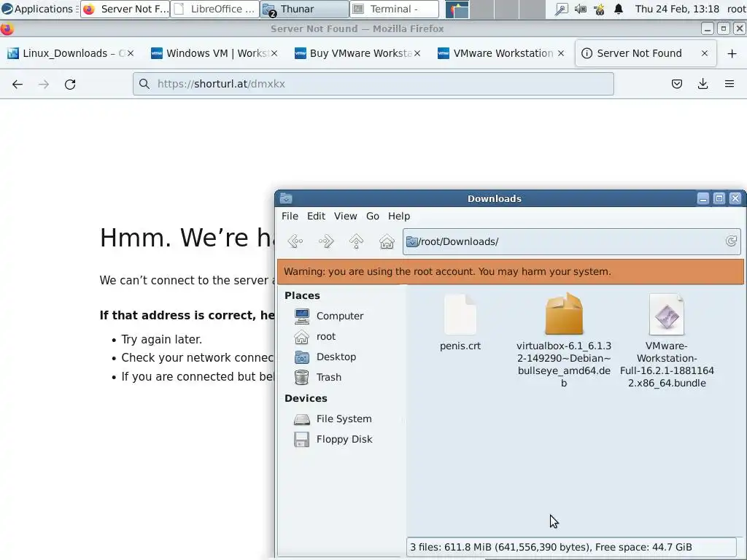Click the Firefox logo in title bar

click(x=7, y=29)
